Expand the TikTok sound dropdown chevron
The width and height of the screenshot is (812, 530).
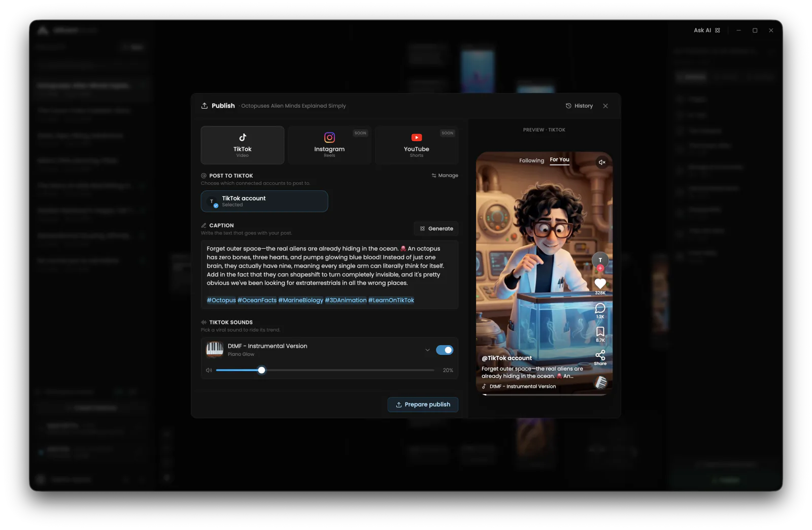pos(427,350)
